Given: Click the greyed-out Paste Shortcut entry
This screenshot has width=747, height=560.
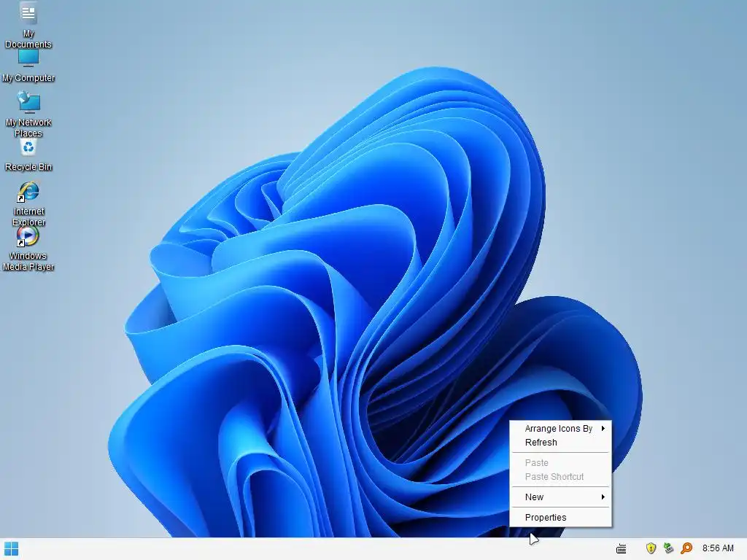Looking at the screenshot, I should tap(561, 477).
